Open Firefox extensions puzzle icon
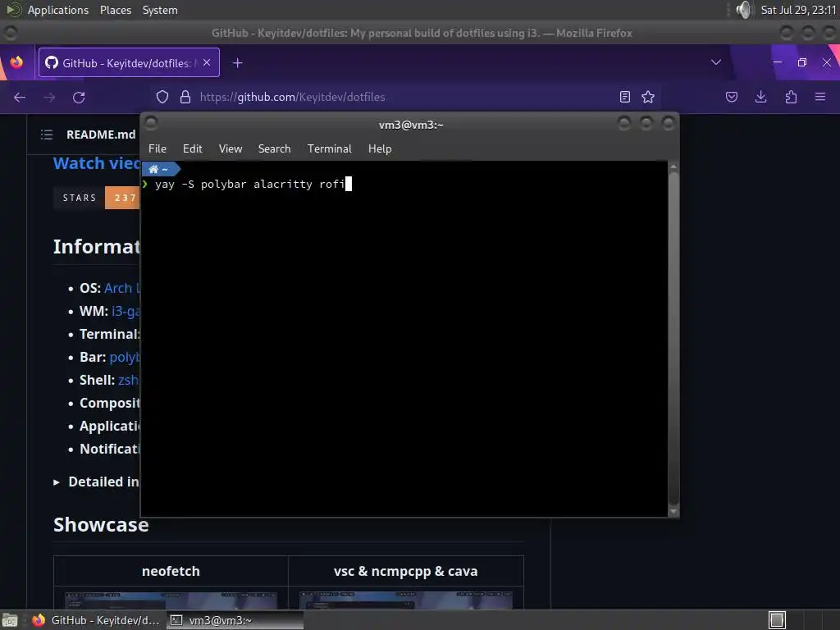This screenshot has height=630, width=840. (791, 97)
